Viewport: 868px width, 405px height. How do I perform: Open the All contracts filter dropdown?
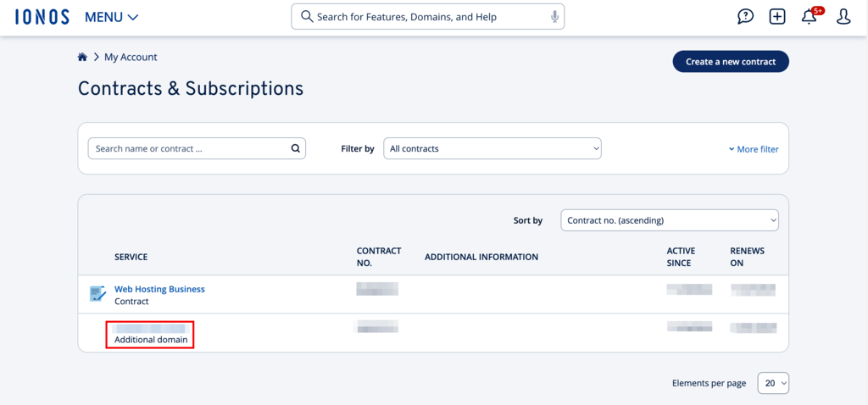[492, 148]
